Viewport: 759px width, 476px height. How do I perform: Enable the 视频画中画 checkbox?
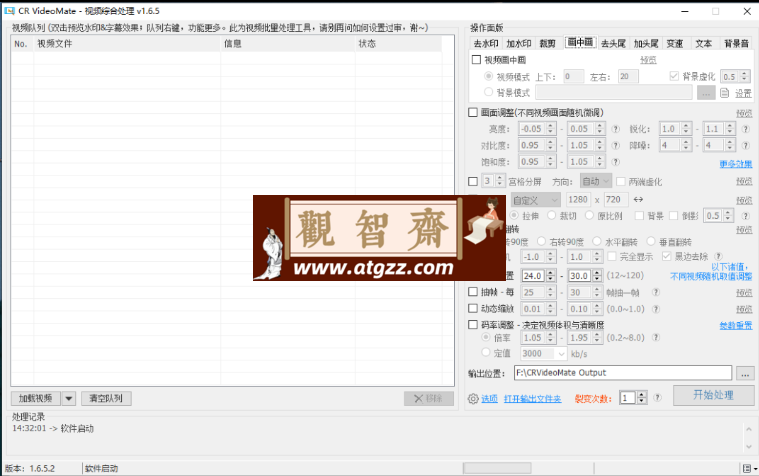tap(476, 60)
